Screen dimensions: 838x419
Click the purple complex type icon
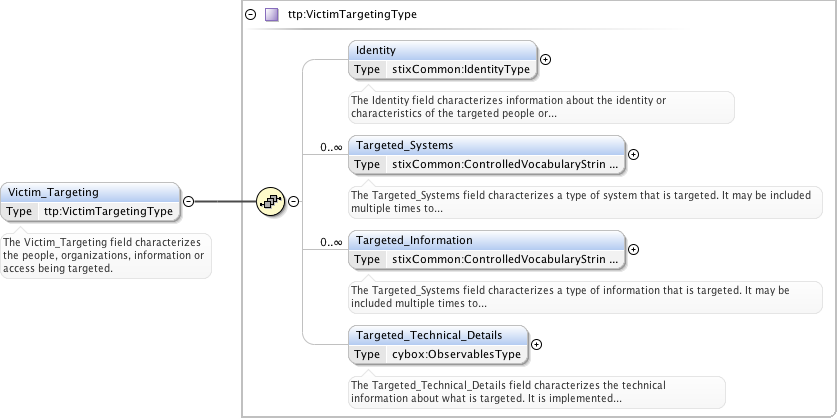click(271, 15)
